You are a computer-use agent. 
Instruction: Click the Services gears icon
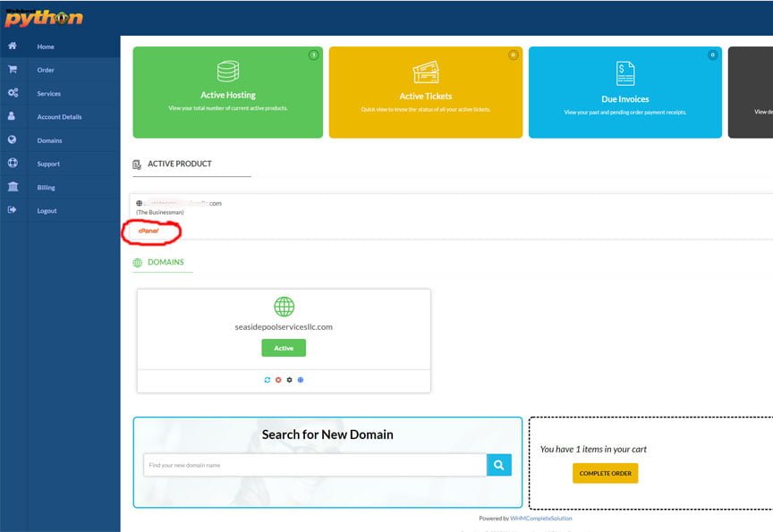pos(13,93)
